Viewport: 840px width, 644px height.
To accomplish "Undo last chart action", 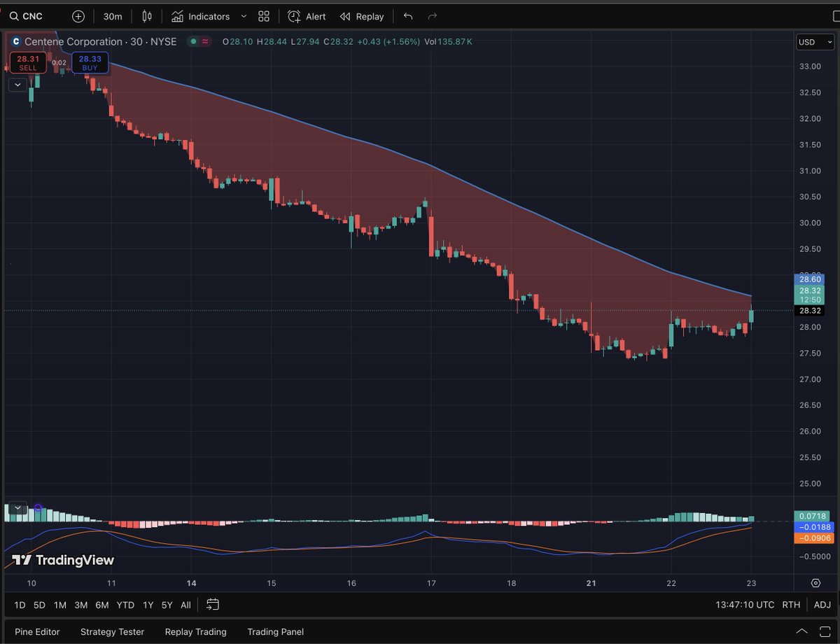I will (x=408, y=16).
